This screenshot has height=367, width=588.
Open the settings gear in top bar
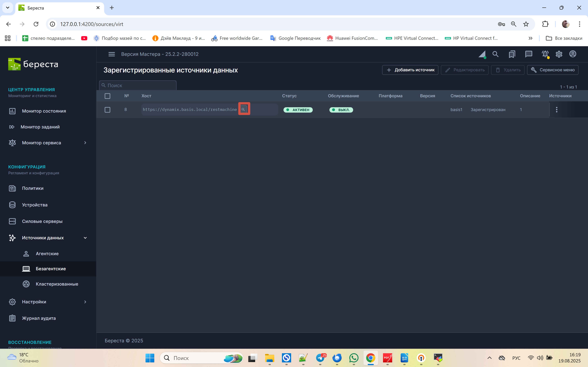559,54
